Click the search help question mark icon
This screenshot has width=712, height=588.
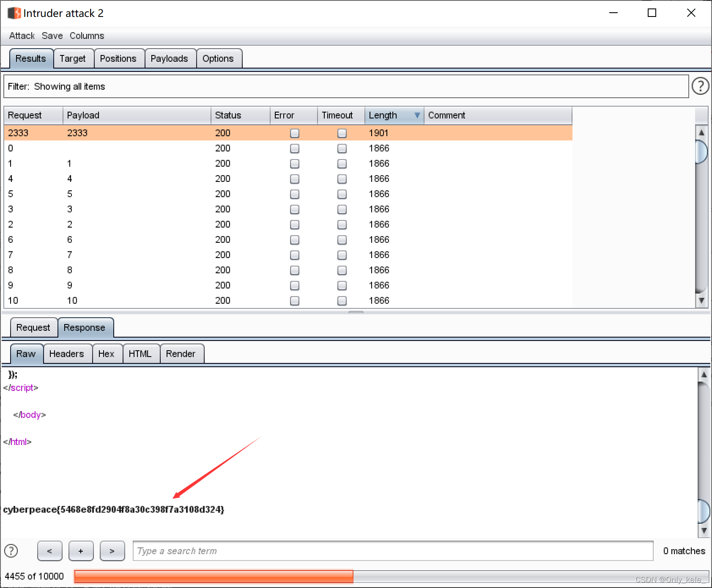[11, 551]
